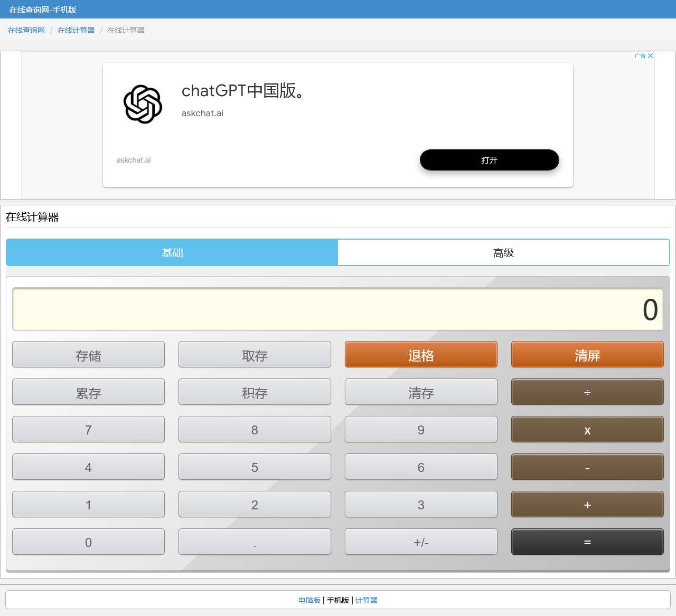Switch to the 高级 tab
This screenshot has width=676, height=616.
(503, 252)
